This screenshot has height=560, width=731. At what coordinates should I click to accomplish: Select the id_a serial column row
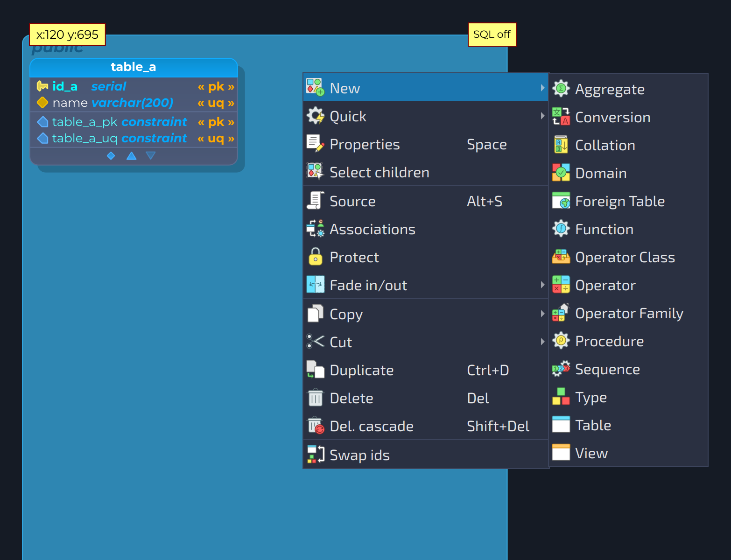(x=134, y=86)
